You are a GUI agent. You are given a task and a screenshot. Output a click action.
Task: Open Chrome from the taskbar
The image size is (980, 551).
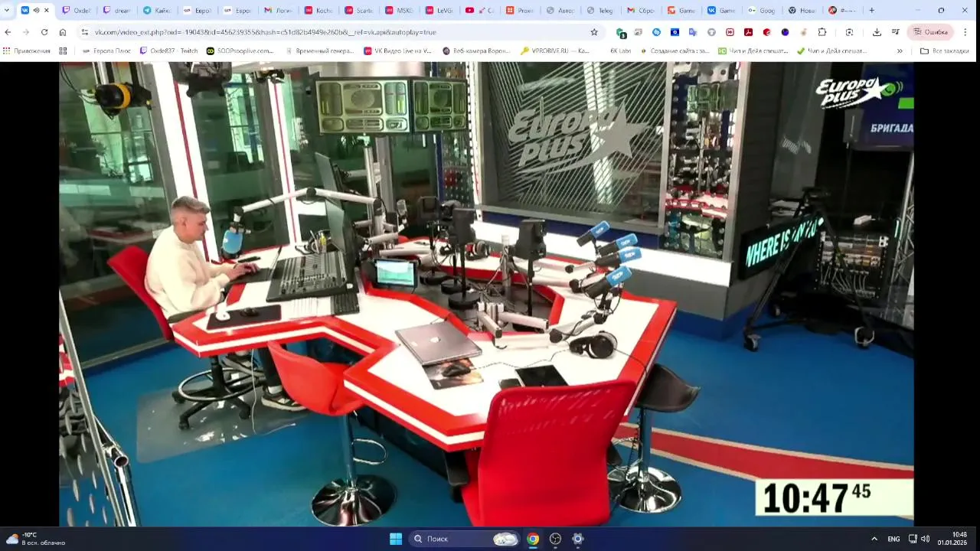533,539
